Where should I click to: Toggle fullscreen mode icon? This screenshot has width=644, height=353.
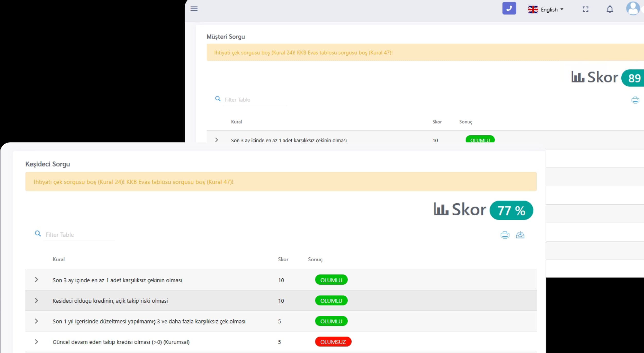pyautogui.click(x=585, y=10)
